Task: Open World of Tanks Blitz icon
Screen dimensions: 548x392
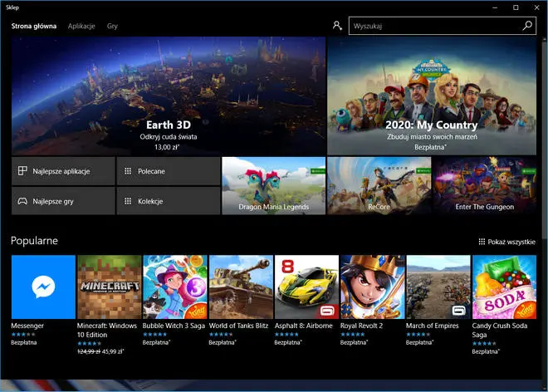Action: (x=241, y=287)
